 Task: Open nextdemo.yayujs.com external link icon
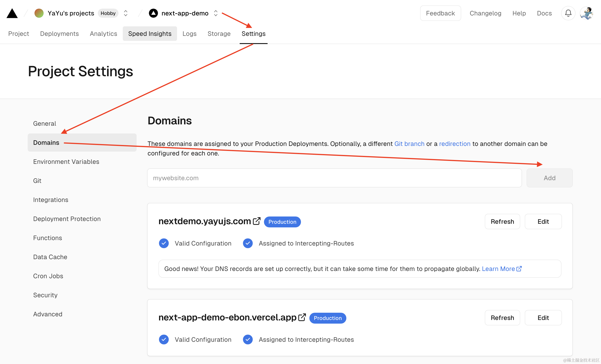[x=257, y=221]
